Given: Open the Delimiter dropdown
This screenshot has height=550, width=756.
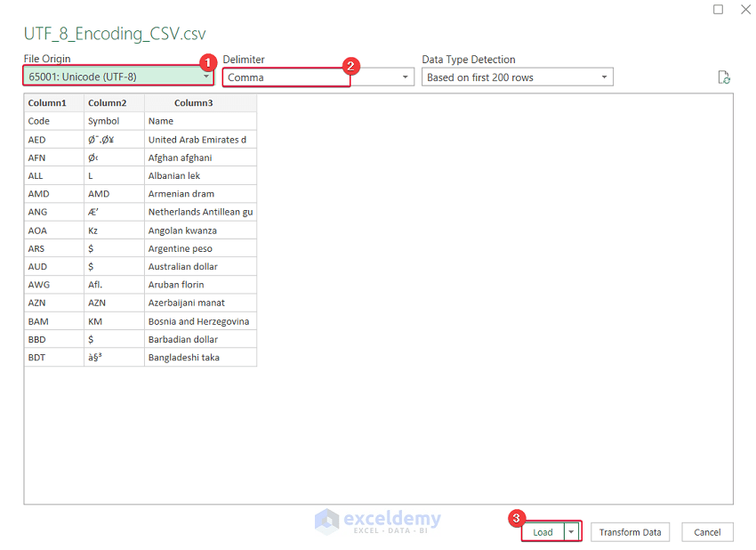Looking at the screenshot, I should (x=404, y=77).
